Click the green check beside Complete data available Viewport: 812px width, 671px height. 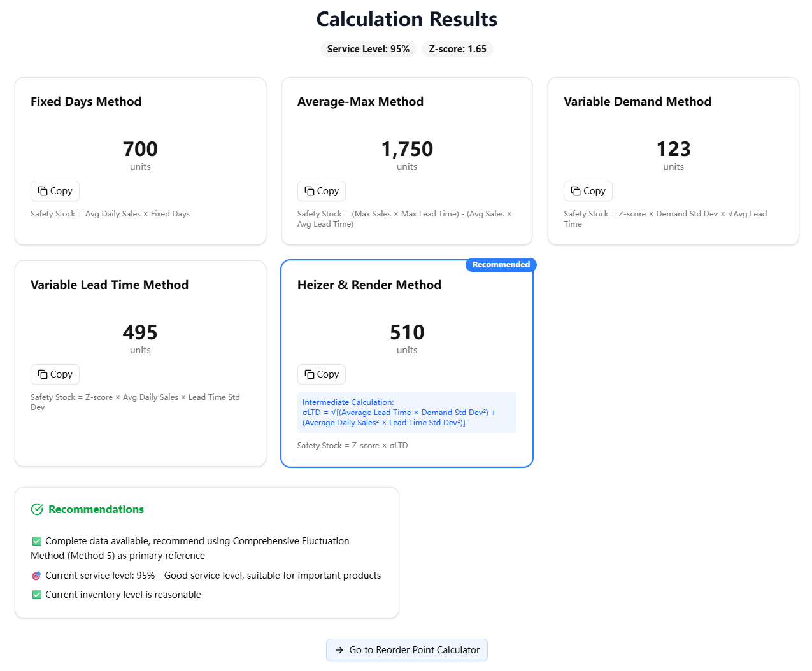coord(36,541)
